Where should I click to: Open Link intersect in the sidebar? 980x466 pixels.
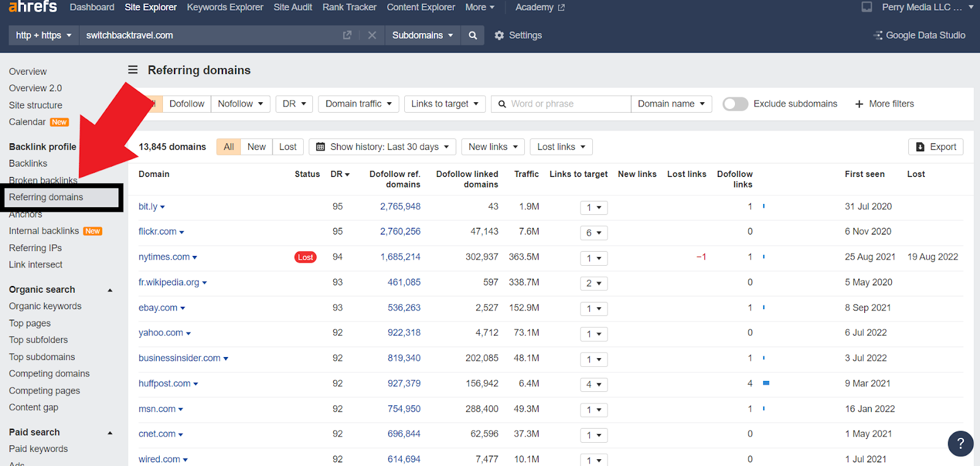point(36,265)
